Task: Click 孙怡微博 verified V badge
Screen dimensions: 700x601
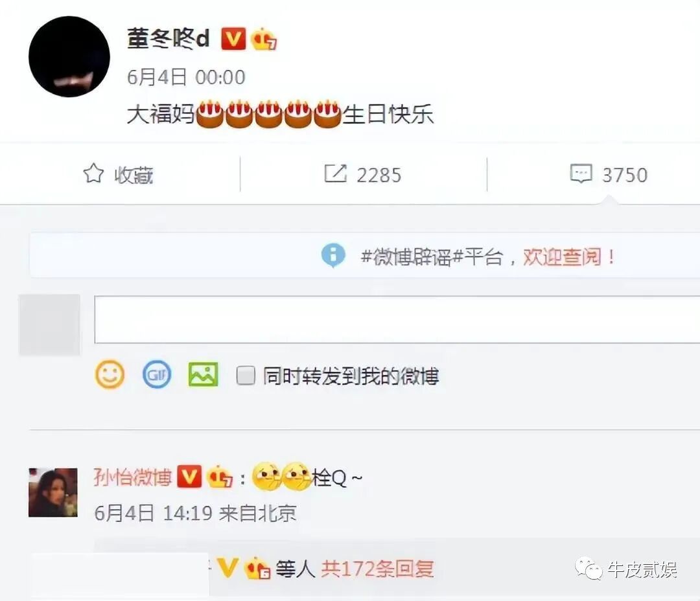Action: click(x=189, y=477)
